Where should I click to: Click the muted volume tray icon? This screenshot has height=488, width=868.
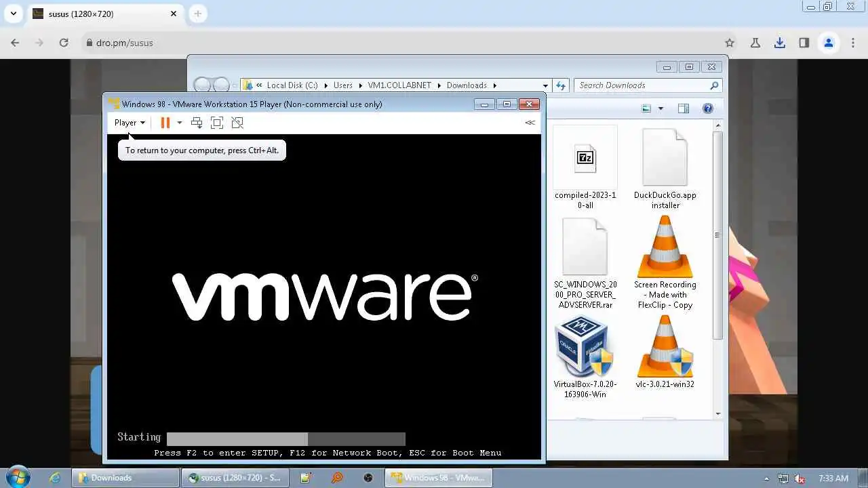coord(800,479)
